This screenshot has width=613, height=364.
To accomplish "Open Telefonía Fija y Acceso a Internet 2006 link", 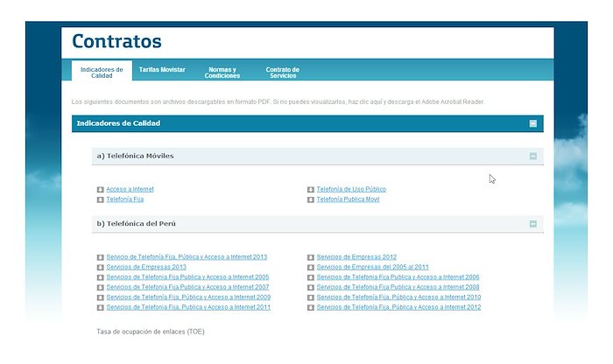I will point(398,276).
